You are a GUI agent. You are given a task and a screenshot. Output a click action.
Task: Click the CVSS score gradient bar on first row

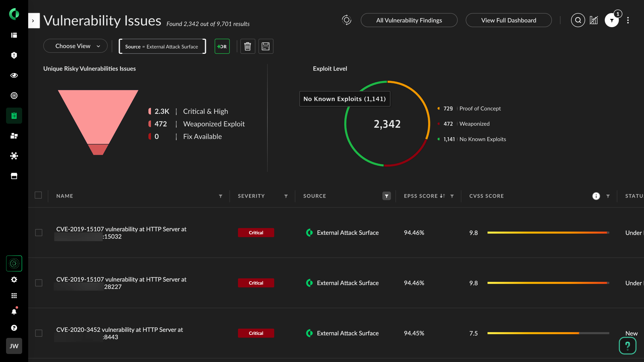click(548, 233)
